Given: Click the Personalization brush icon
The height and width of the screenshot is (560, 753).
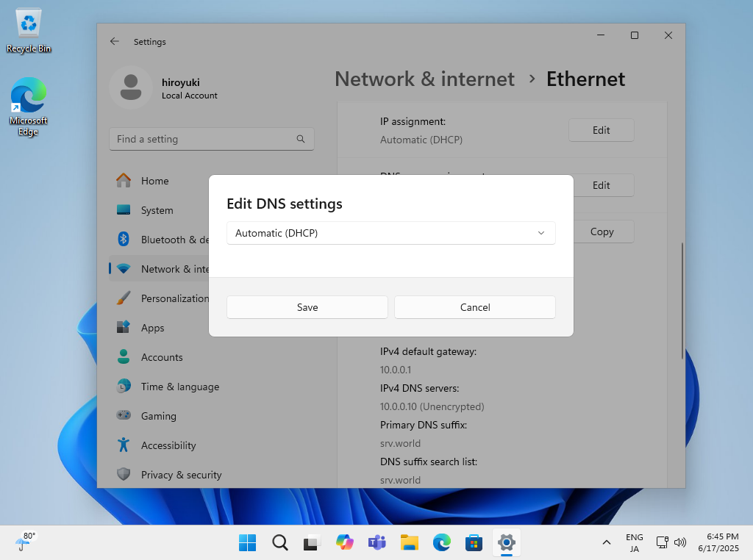Looking at the screenshot, I should point(123,298).
